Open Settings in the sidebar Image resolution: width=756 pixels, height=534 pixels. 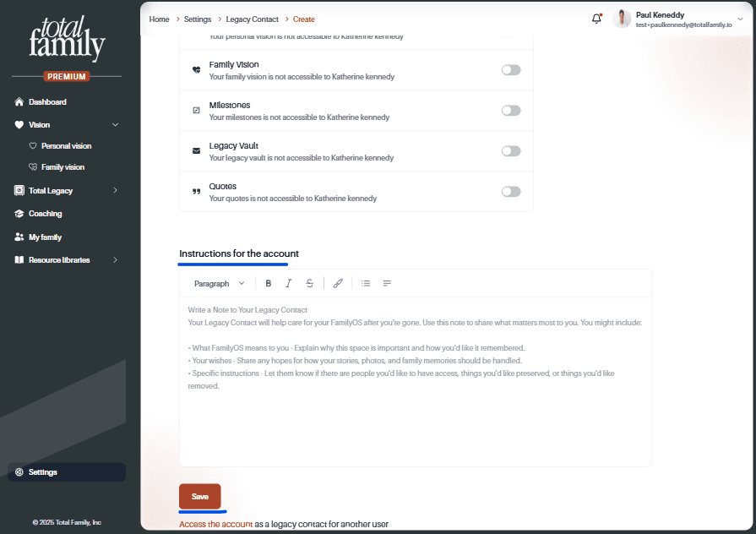click(67, 471)
